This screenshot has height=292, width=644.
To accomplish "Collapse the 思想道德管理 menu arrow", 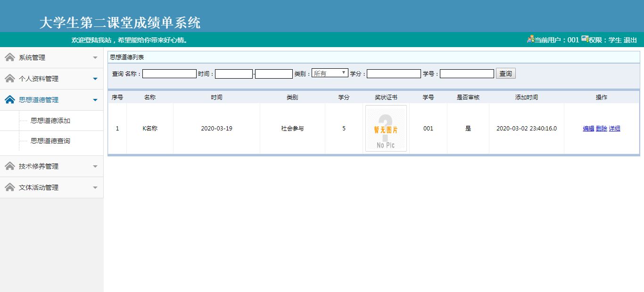I will click(95, 100).
